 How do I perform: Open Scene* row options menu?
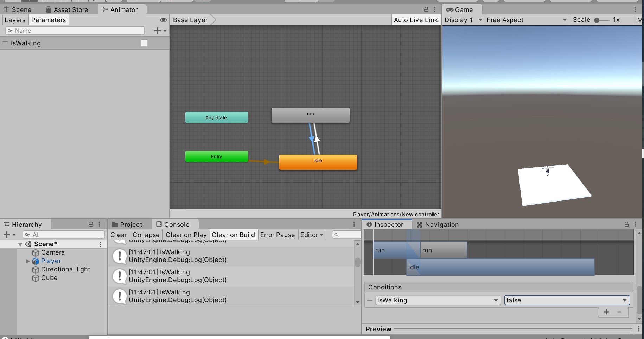[x=100, y=244]
